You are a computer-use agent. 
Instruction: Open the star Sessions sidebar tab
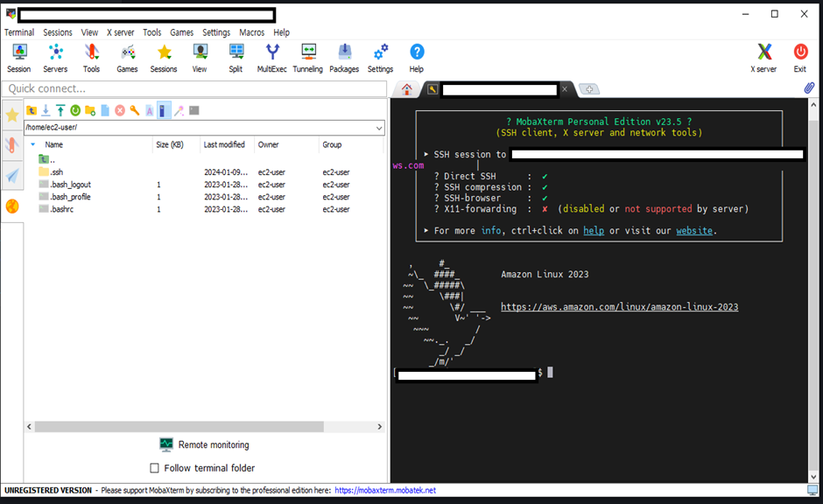[12, 115]
